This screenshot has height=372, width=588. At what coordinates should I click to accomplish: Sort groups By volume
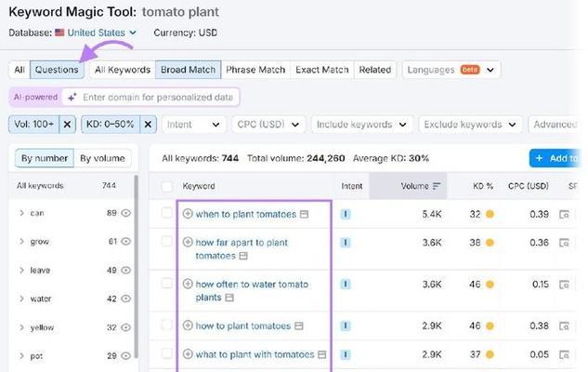[x=102, y=158]
